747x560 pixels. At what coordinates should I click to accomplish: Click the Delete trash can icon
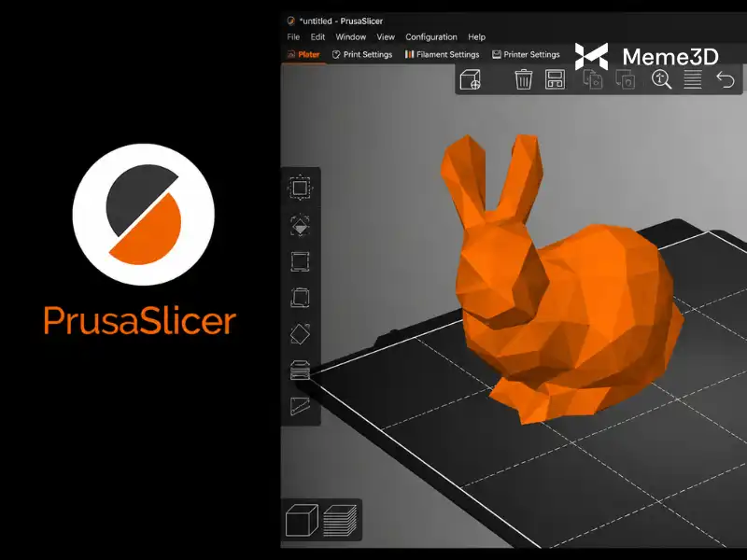(x=523, y=79)
